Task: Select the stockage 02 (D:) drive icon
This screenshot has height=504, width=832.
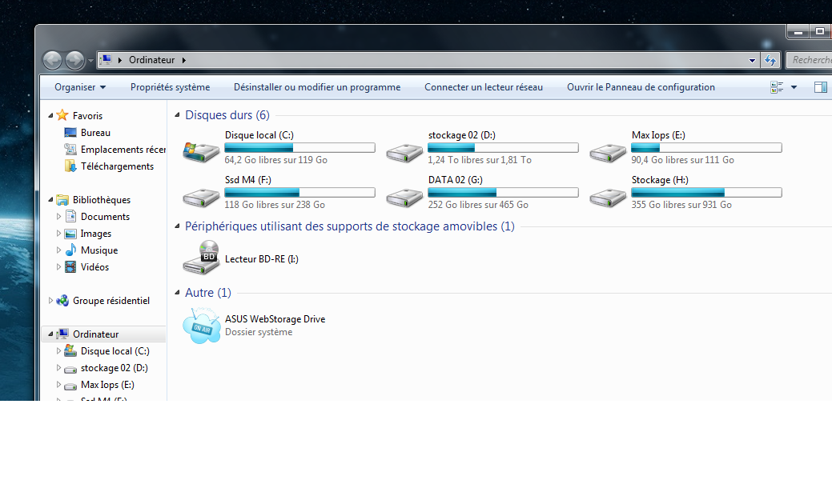Action: pyautogui.click(x=404, y=150)
